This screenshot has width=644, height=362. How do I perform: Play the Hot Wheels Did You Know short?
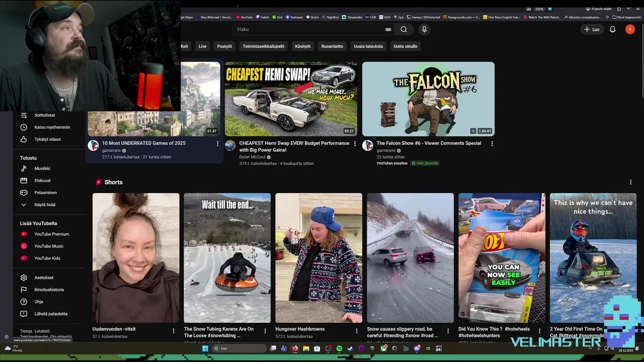(x=502, y=258)
